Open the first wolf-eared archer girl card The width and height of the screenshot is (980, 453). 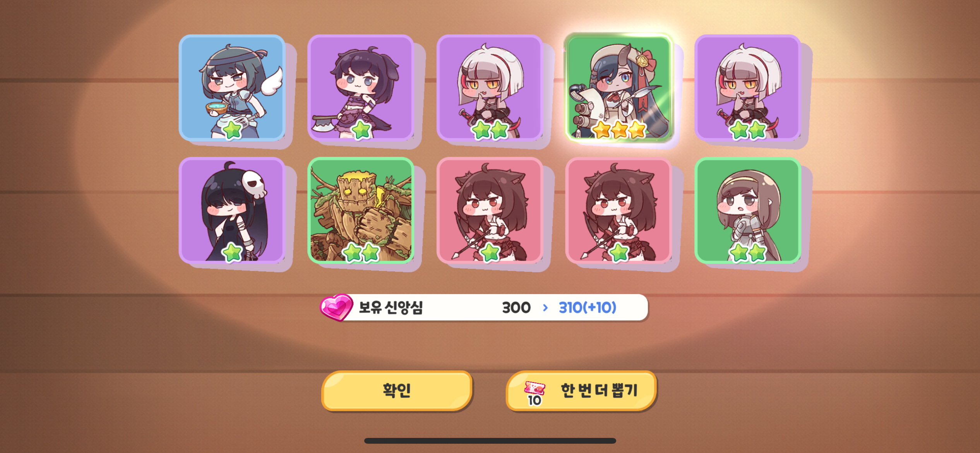coord(490,210)
